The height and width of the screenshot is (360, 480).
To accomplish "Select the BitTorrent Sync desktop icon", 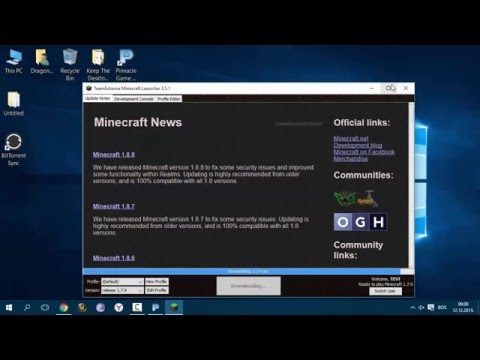I will 13,149.
